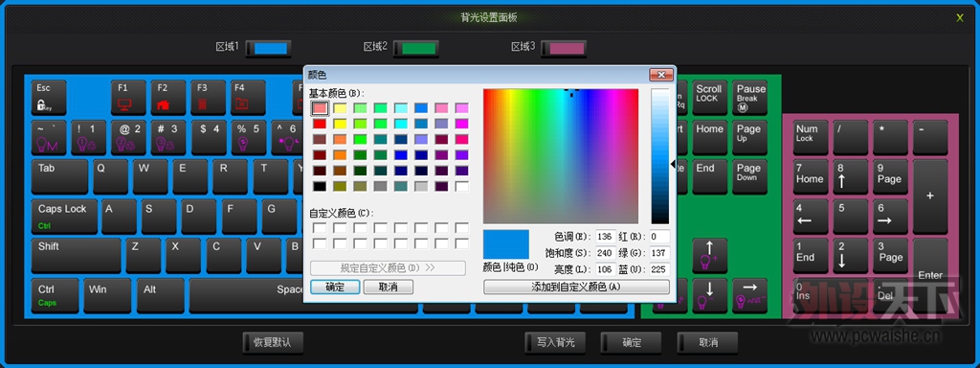Click the Pause Break key
The height and width of the screenshot is (368, 980).
(750, 98)
